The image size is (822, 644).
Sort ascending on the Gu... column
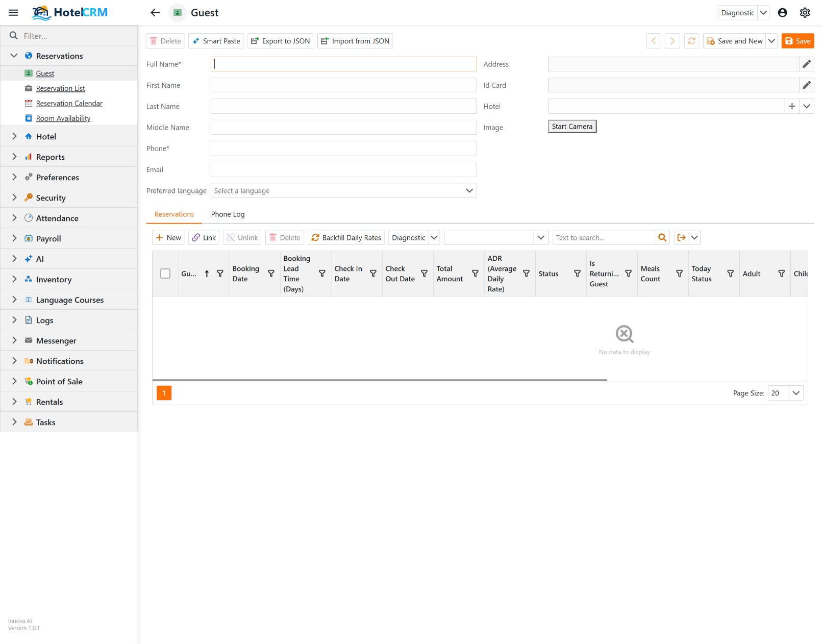click(207, 274)
